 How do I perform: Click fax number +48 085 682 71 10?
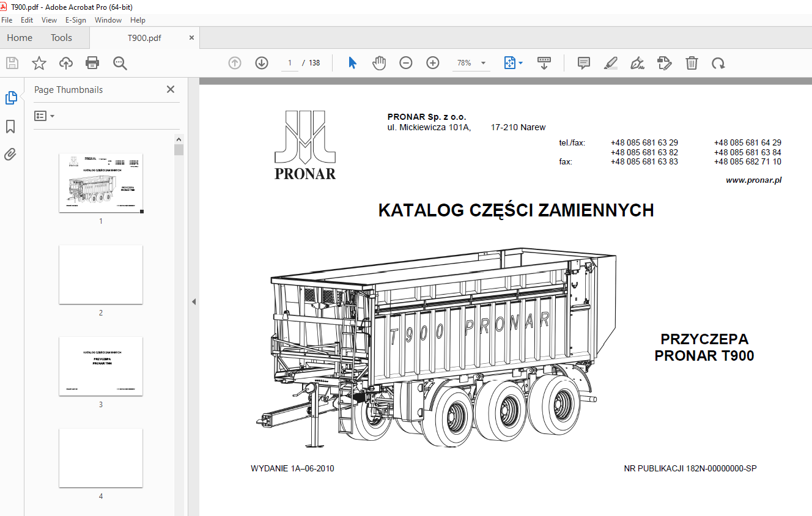(748, 162)
